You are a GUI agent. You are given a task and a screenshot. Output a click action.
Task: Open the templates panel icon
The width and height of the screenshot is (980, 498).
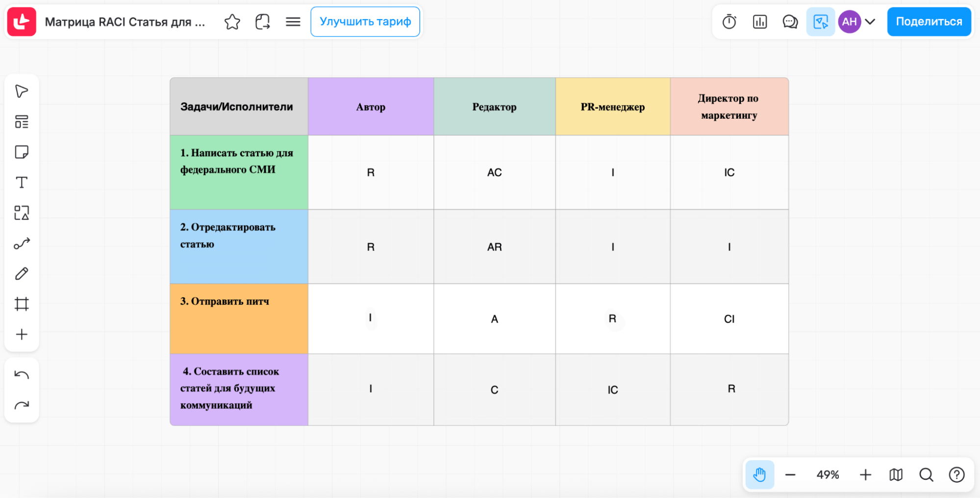pos(22,122)
